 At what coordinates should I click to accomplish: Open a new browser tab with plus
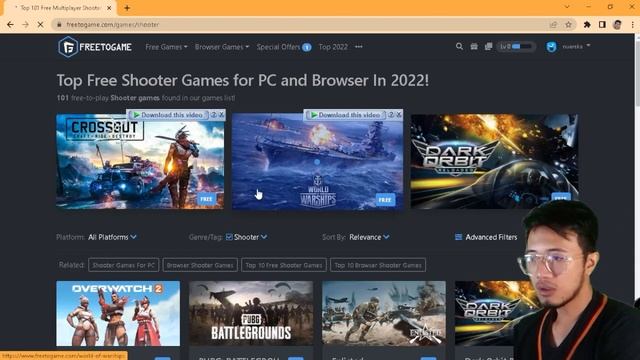point(127,8)
